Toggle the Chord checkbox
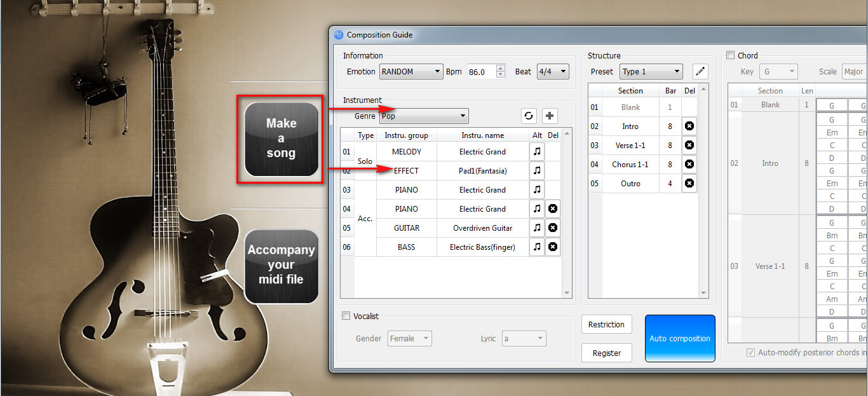Viewport: 868px width, 396px height. click(x=731, y=55)
